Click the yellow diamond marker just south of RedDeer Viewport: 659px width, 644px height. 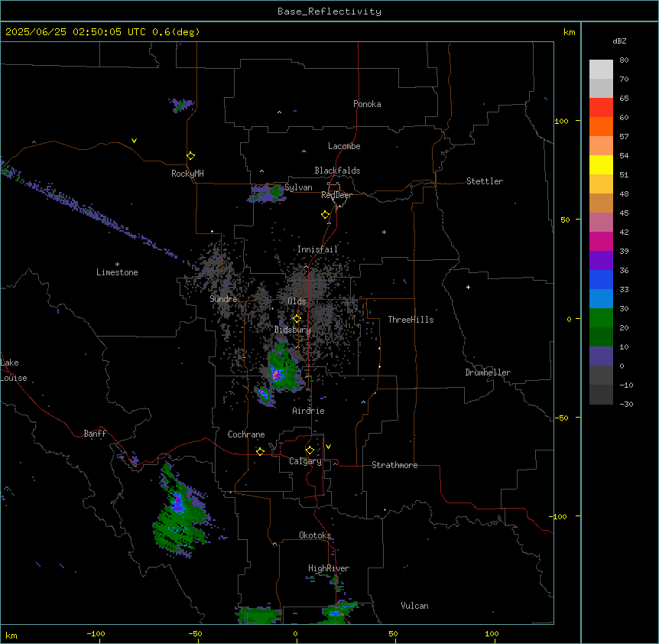click(x=326, y=215)
